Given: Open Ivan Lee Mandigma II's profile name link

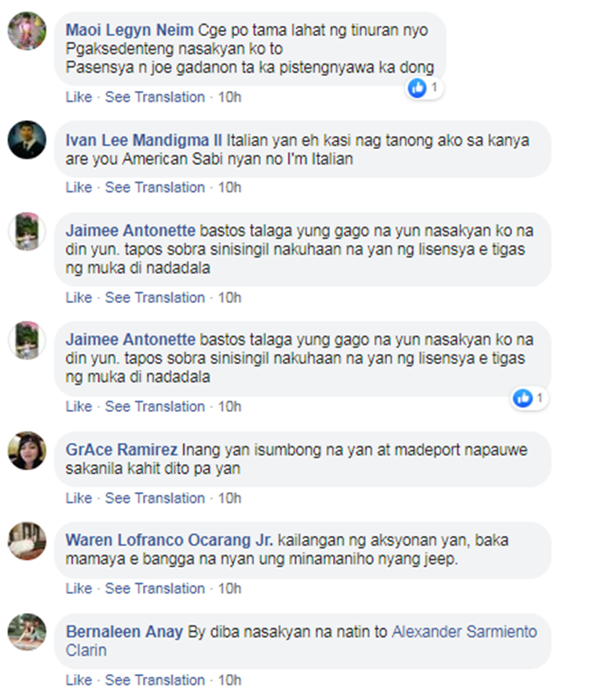Looking at the screenshot, I should (x=144, y=140).
